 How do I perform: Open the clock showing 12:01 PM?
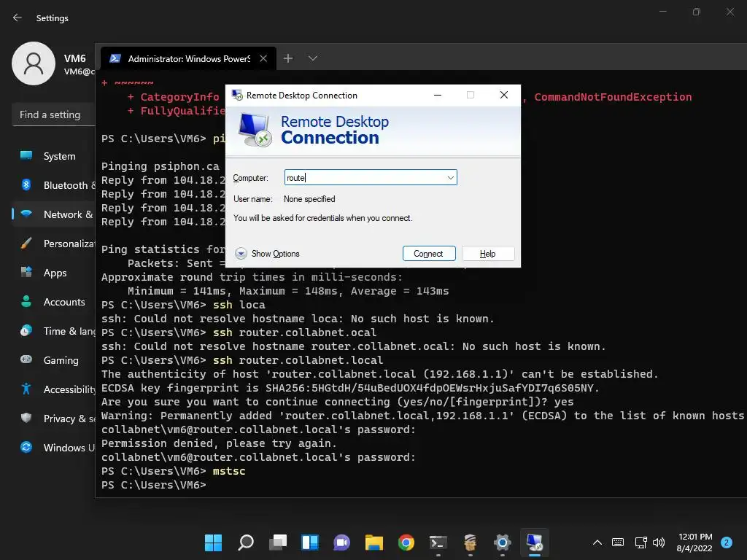tap(694, 542)
